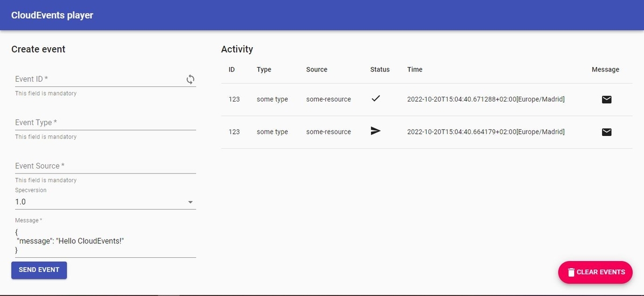
Task: Click the Time column header
Action: coord(415,69)
